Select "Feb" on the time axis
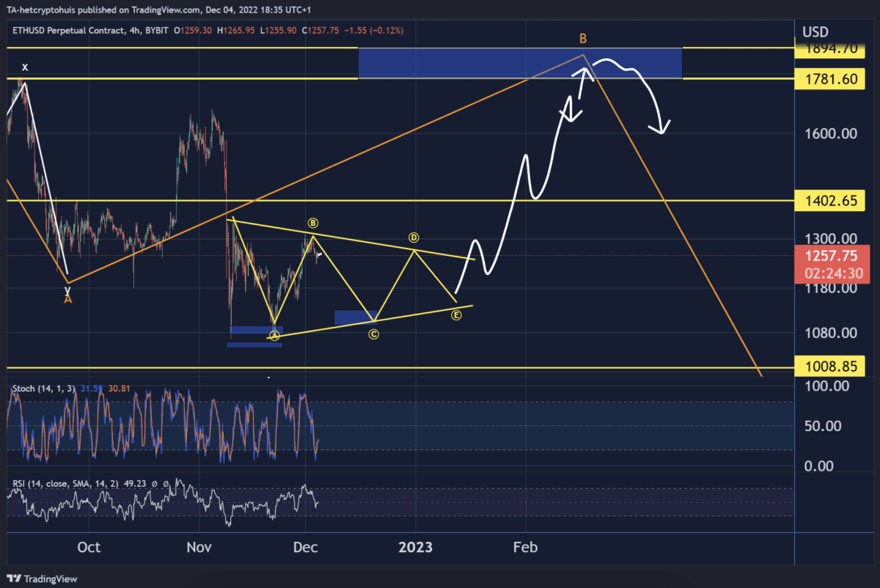Viewport: 880px width, 588px height. (x=525, y=547)
